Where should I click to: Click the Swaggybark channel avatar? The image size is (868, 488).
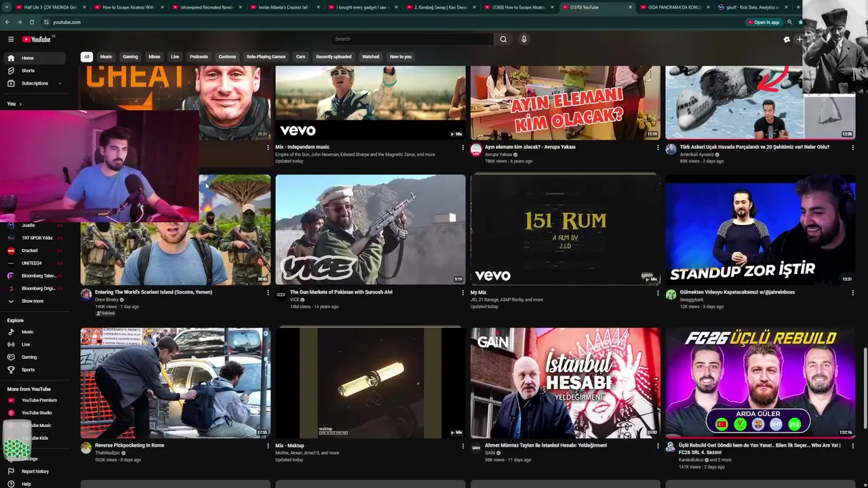click(x=671, y=294)
